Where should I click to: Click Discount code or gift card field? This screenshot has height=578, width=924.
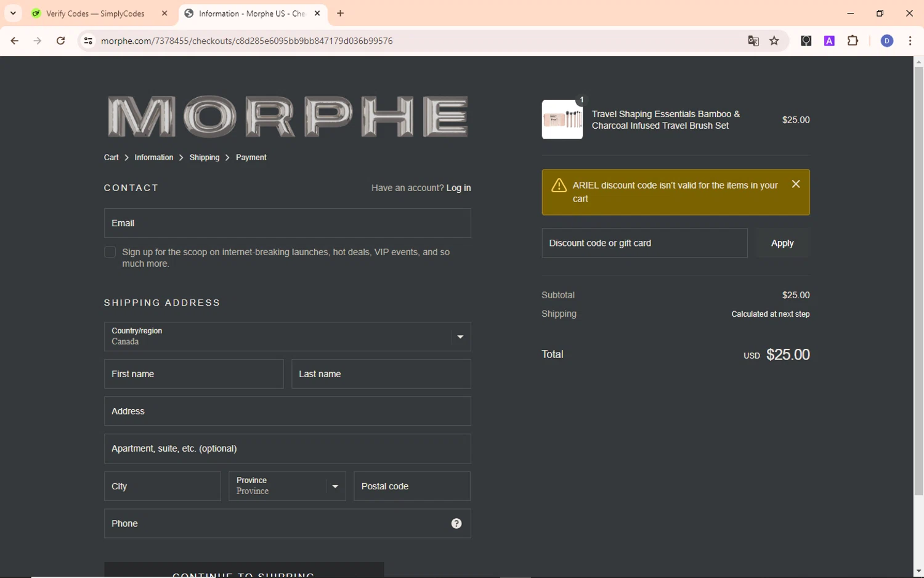click(644, 243)
